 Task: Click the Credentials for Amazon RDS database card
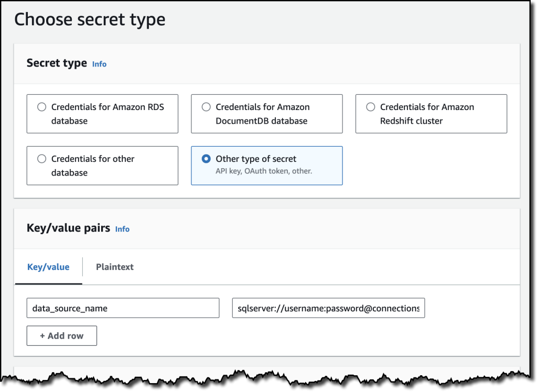point(102,114)
